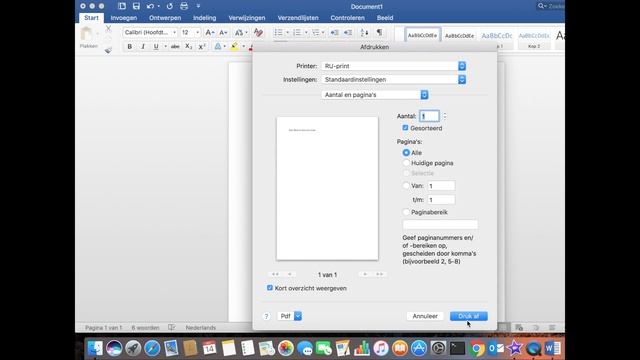The height and width of the screenshot is (360, 640).
Task: Click the sidebar layout icon in the title bar
Action: pos(122,6)
